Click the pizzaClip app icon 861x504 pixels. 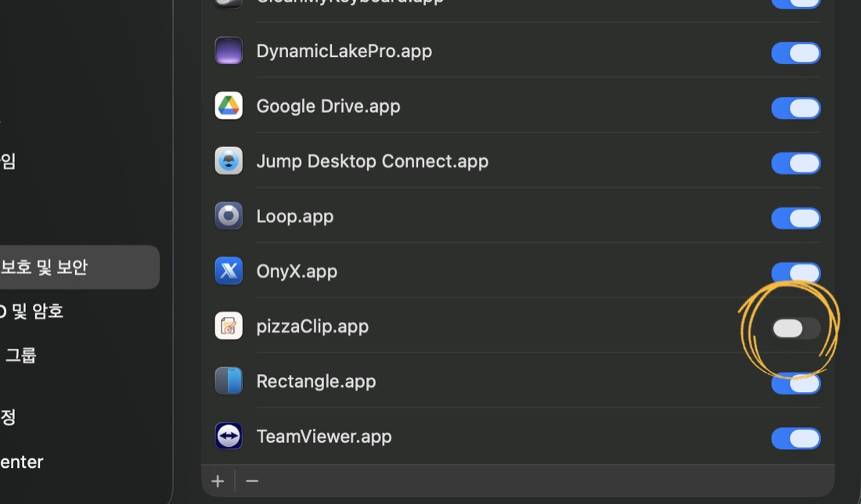click(x=229, y=326)
